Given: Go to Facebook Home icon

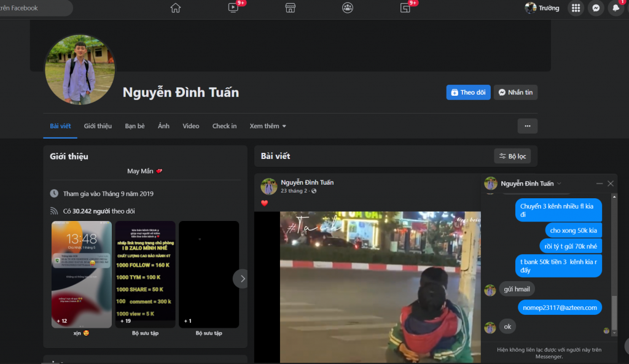Looking at the screenshot, I should [176, 8].
